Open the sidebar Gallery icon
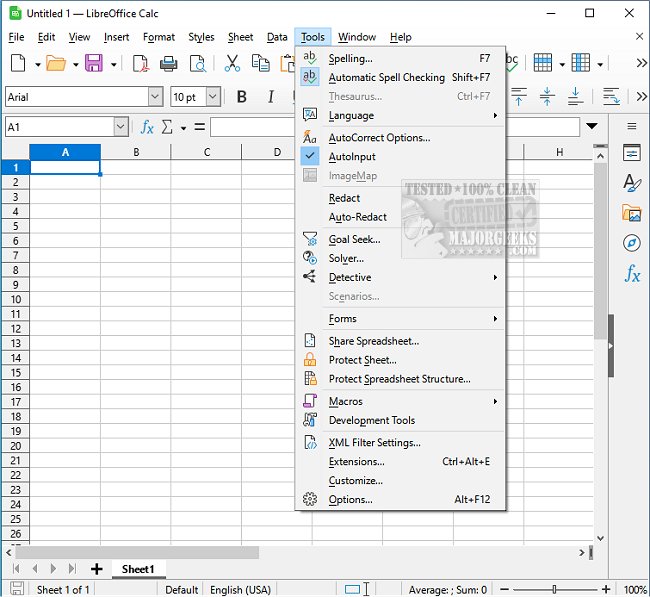 631,213
